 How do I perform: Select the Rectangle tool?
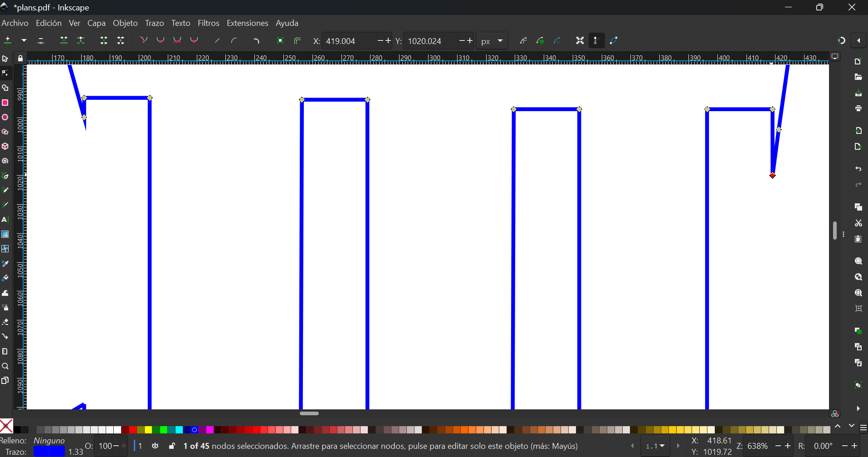coord(5,103)
